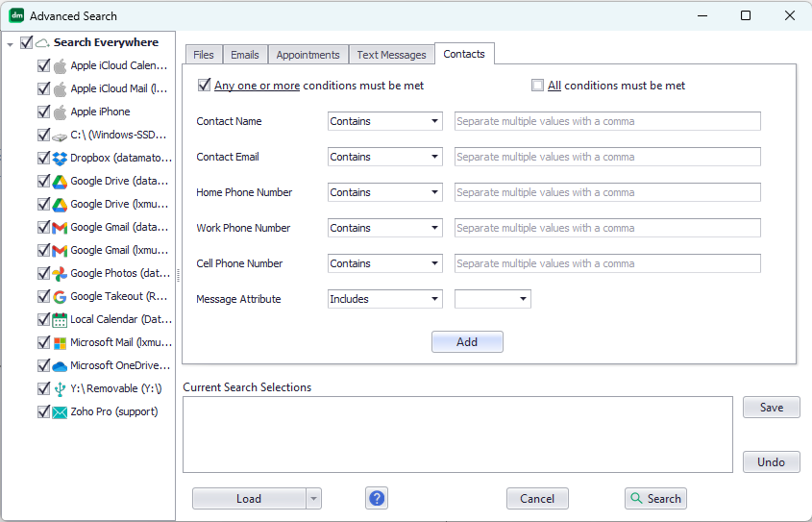Click the Contact Name value field
Image resolution: width=812 pixels, height=522 pixels.
click(x=607, y=121)
